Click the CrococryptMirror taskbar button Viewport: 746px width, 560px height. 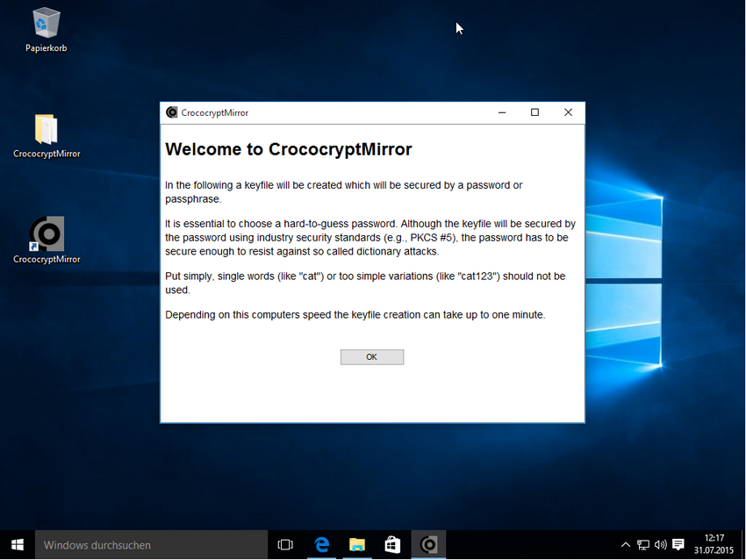(x=428, y=545)
